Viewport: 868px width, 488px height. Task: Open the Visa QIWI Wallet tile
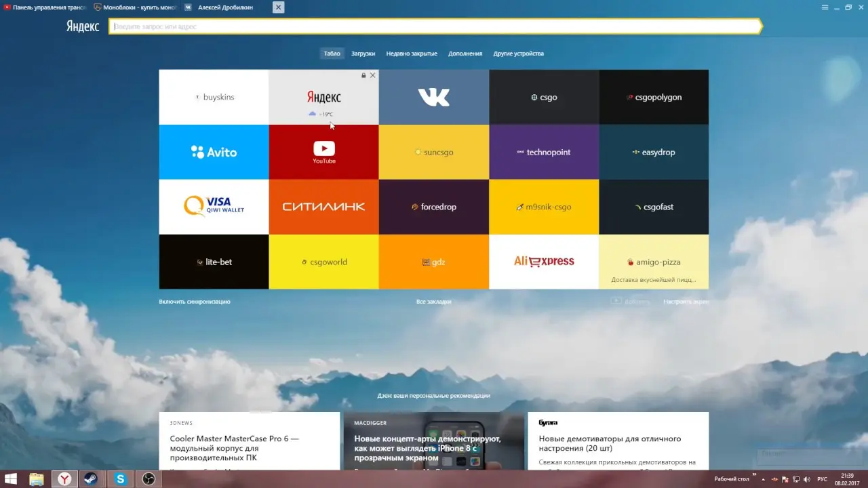214,207
